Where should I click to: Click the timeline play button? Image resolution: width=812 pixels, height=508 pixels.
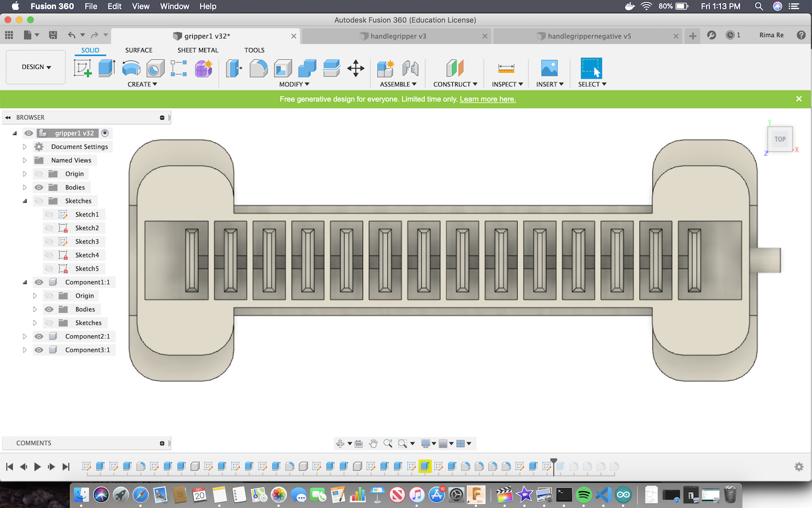coord(37,467)
